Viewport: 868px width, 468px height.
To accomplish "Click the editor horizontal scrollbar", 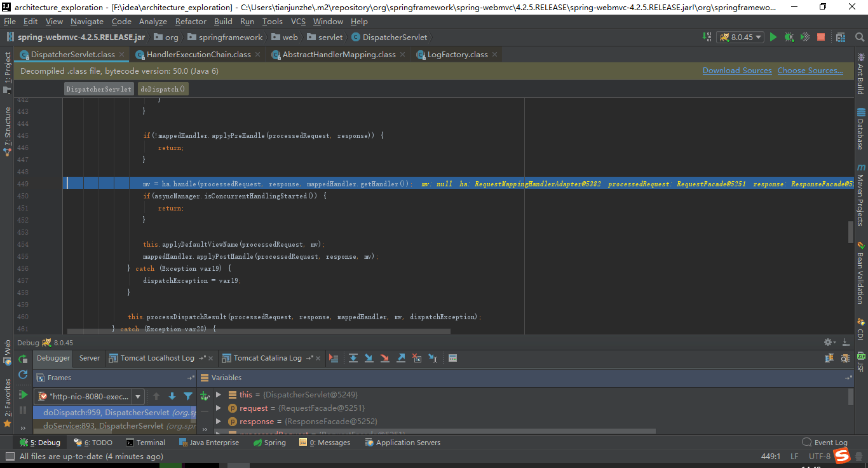I will (254, 331).
